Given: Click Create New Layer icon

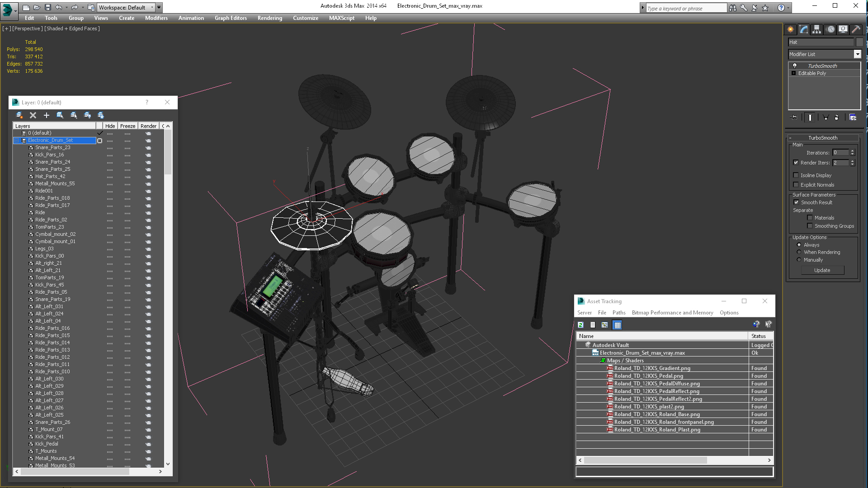Looking at the screenshot, I should tap(19, 115).
